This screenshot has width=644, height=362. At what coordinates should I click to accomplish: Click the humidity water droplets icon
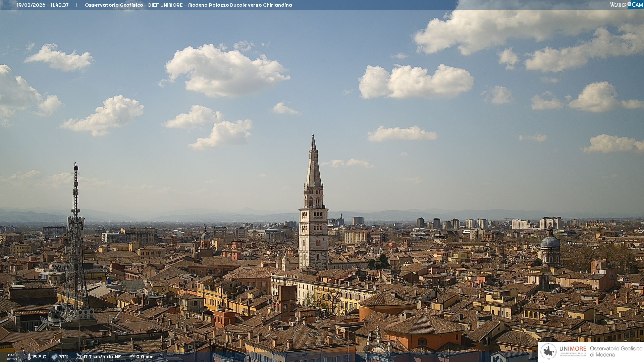pyautogui.click(x=55, y=357)
